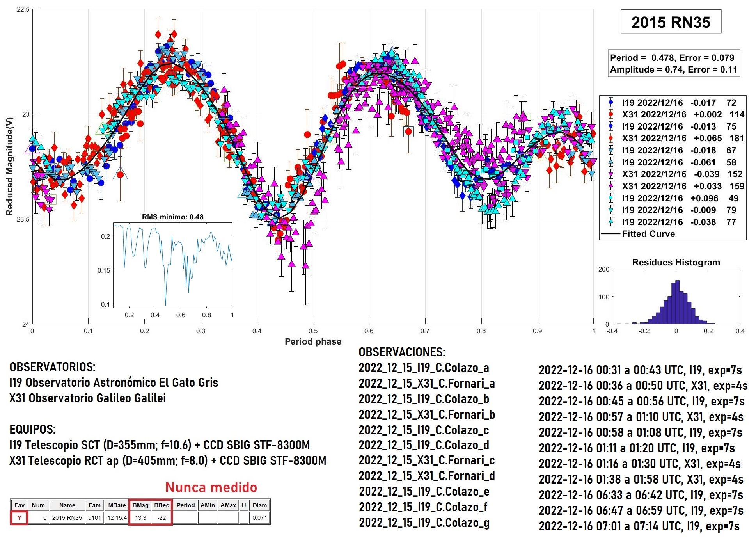
Task: Open the Residues Histogram chart
Action: tap(676, 296)
